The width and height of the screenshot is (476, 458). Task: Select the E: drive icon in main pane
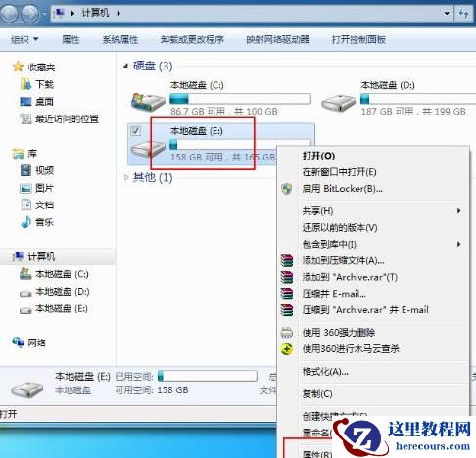[148, 149]
